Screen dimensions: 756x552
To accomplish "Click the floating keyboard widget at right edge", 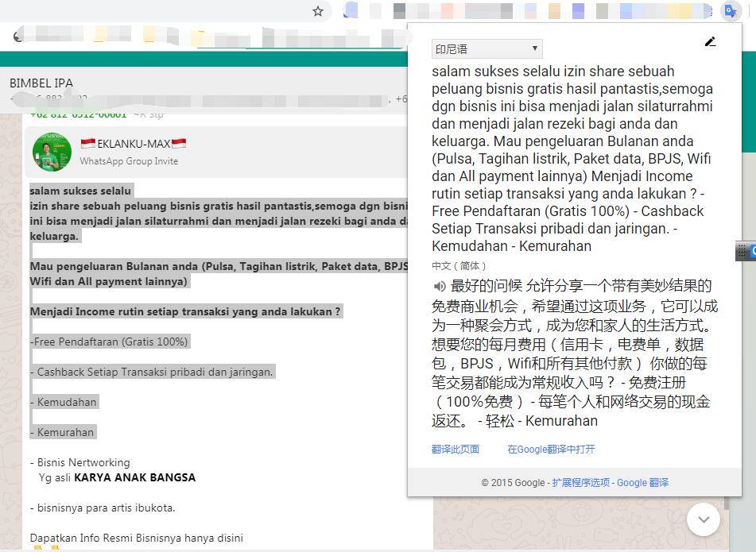I will coord(746,252).
